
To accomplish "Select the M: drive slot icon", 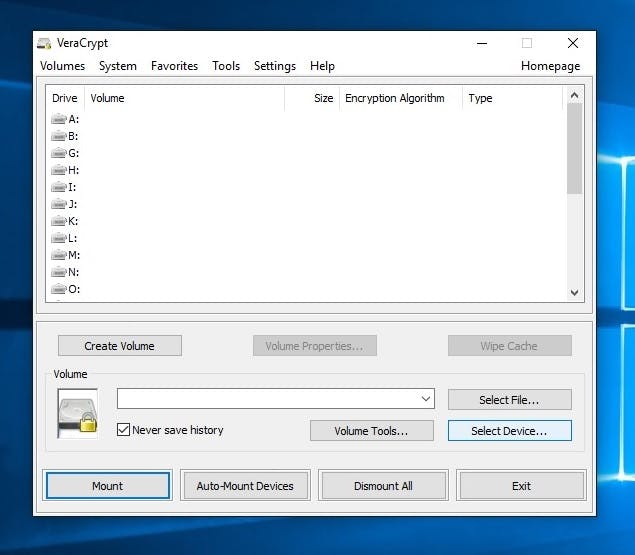I will click(x=59, y=255).
